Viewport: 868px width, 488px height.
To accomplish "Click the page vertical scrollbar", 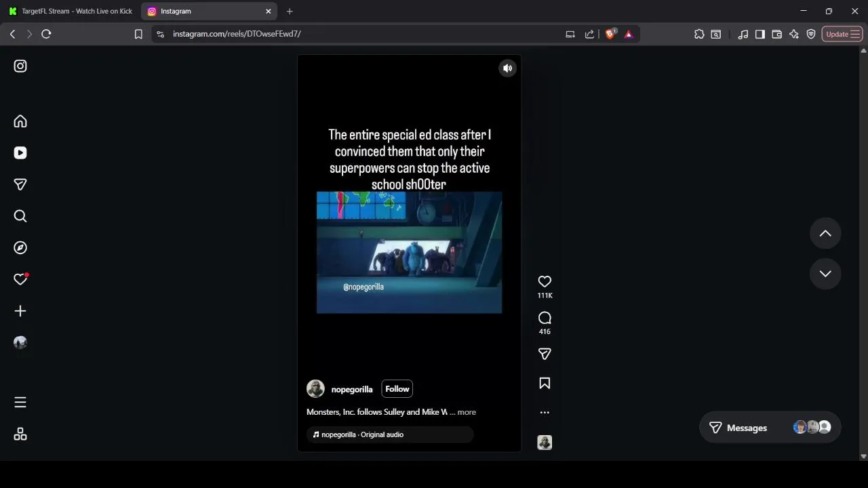I will [863, 253].
